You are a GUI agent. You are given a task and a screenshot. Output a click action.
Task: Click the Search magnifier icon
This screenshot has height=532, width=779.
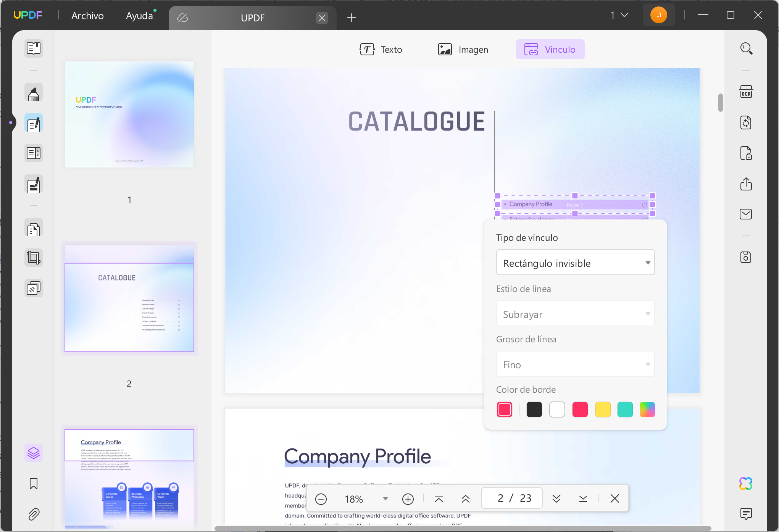[746, 49]
